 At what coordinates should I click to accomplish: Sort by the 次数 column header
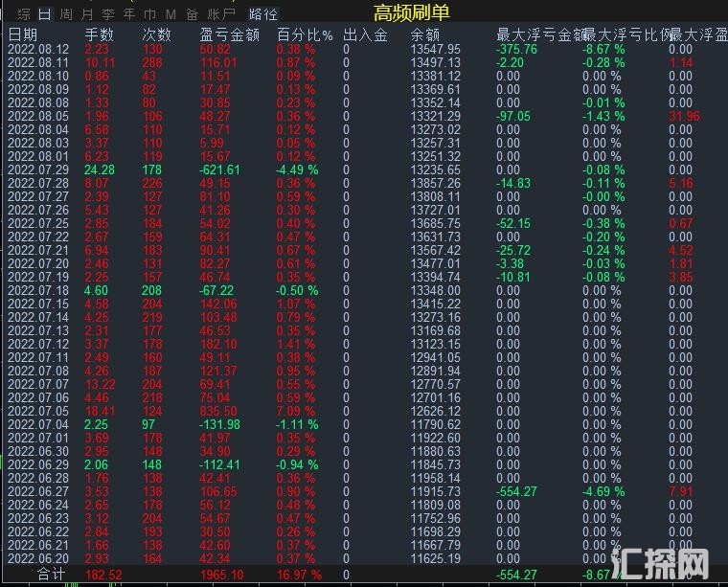157,35
